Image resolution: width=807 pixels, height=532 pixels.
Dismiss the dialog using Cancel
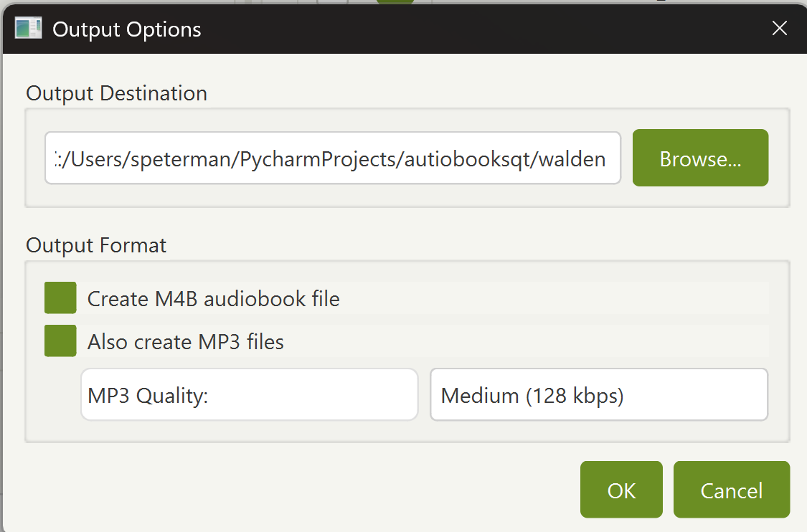click(731, 490)
